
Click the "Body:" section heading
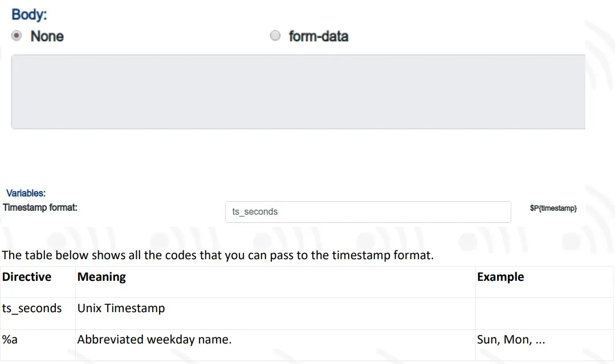point(29,15)
